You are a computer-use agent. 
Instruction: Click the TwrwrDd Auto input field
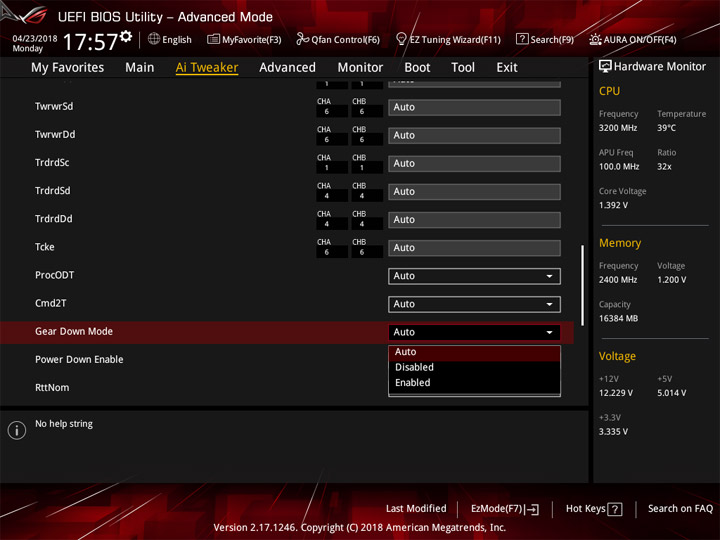[474, 135]
